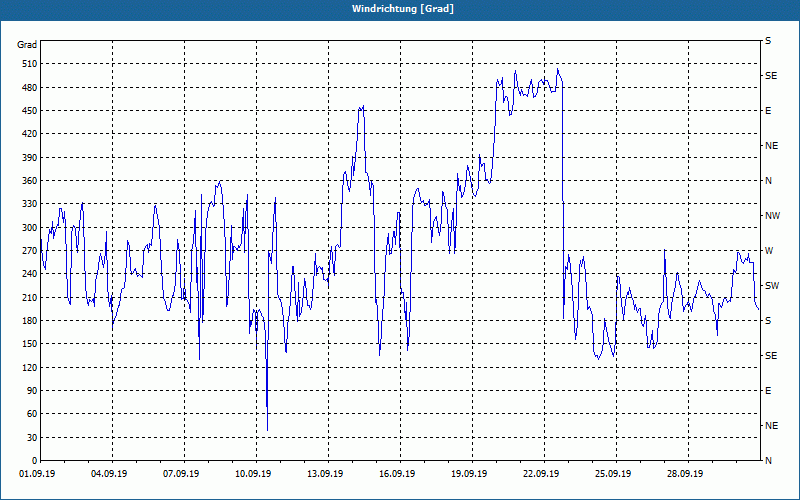The height and width of the screenshot is (500, 800).
Task: Pick the y-axis value 390
Action: pos(30,158)
